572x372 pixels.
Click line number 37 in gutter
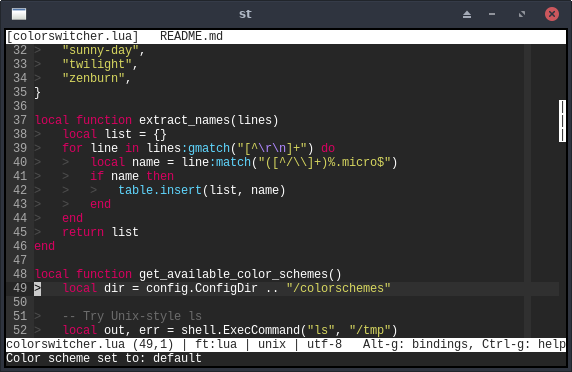(20, 120)
